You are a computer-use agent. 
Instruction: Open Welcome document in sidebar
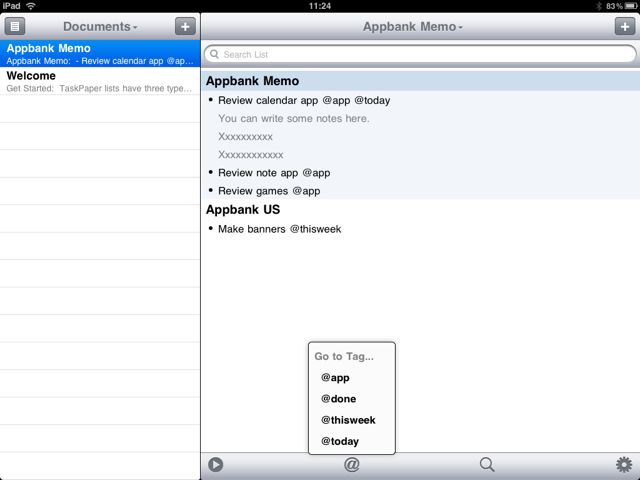click(x=100, y=81)
